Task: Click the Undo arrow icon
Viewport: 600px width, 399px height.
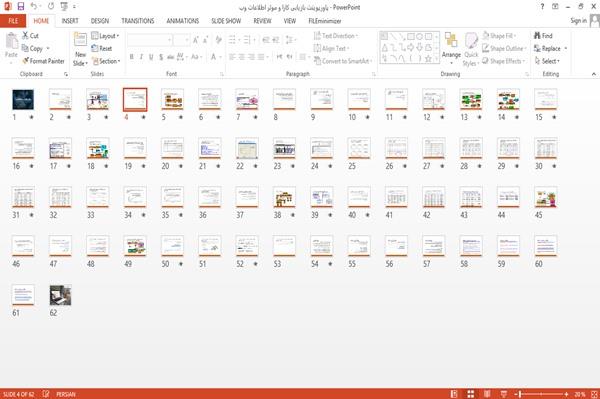Action: (x=34, y=7)
